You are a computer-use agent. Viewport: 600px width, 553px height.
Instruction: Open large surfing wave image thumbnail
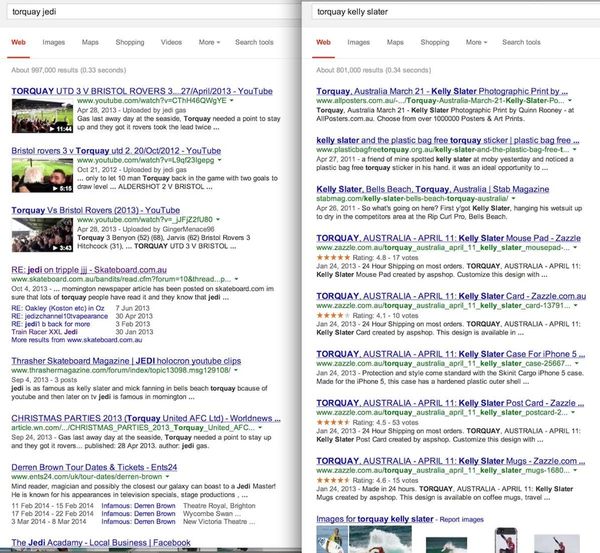click(380, 539)
